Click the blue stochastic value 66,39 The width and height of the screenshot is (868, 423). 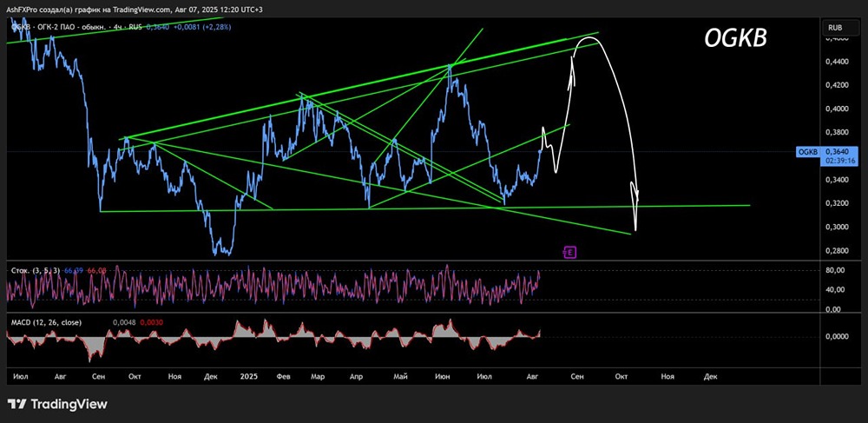pyautogui.click(x=73, y=270)
